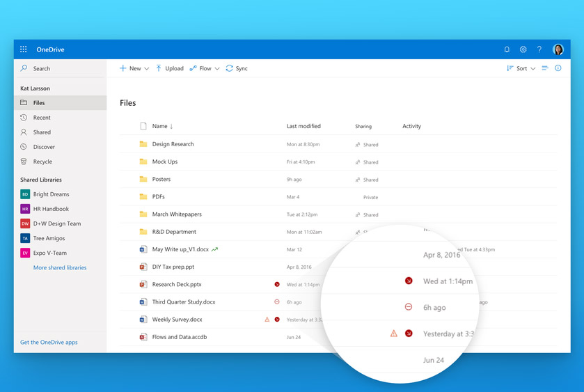Click the Last modified column header

(x=303, y=126)
